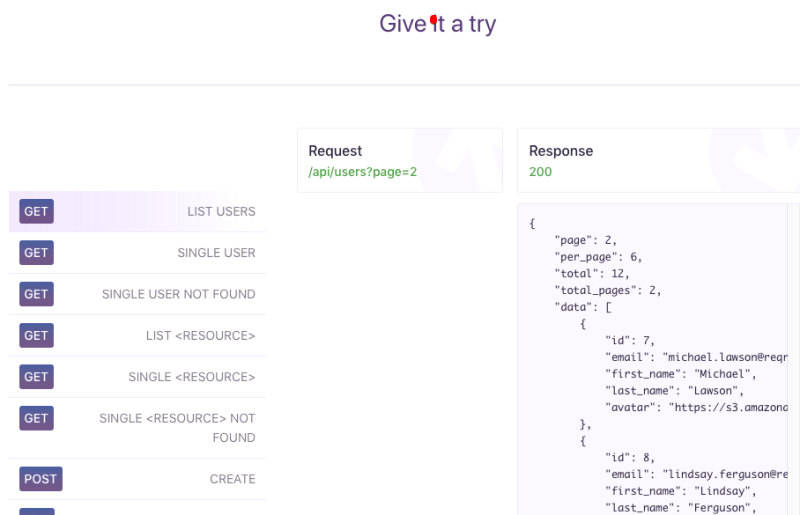The image size is (800, 515).
Task: Click the /api/users?page=2 request link
Action: [362, 172]
